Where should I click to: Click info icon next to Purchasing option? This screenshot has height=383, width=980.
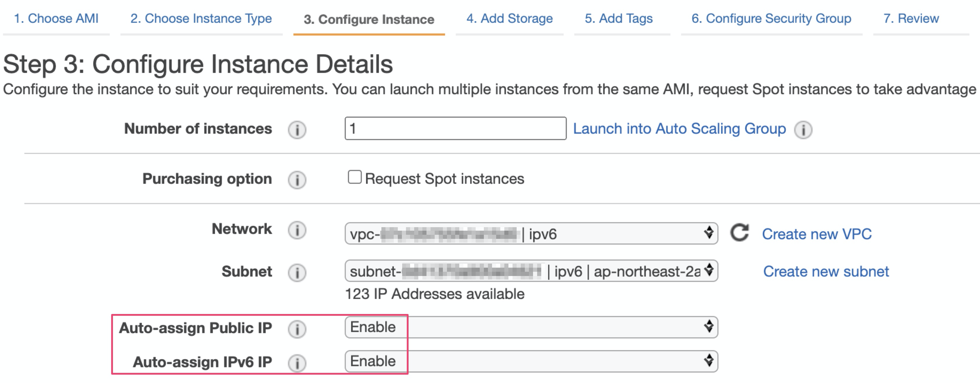click(x=297, y=180)
